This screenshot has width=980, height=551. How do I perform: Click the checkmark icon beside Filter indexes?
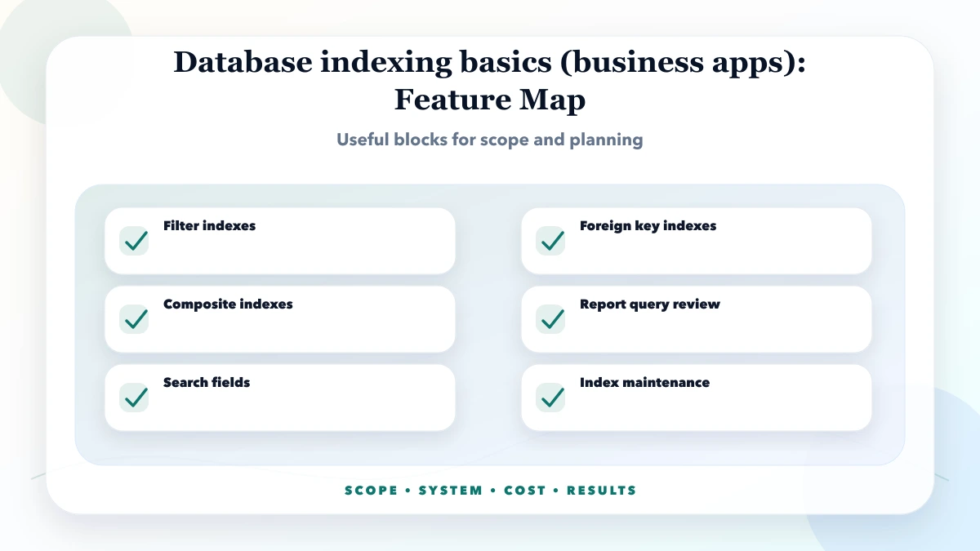pyautogui.click(x=134, y=241)
